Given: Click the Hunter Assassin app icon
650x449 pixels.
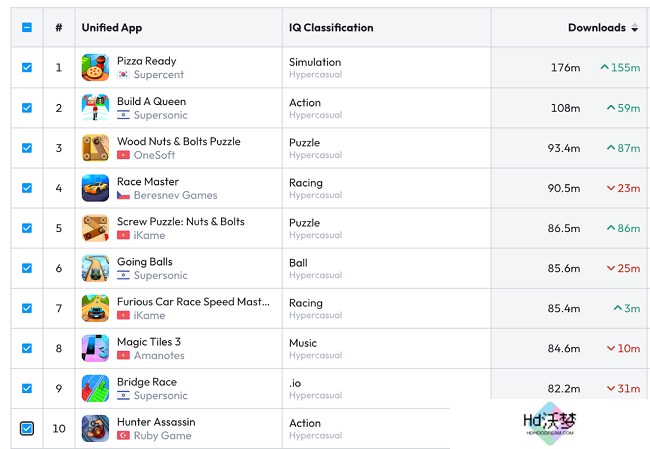Looking at the screenshot, I should click(95, 429).
